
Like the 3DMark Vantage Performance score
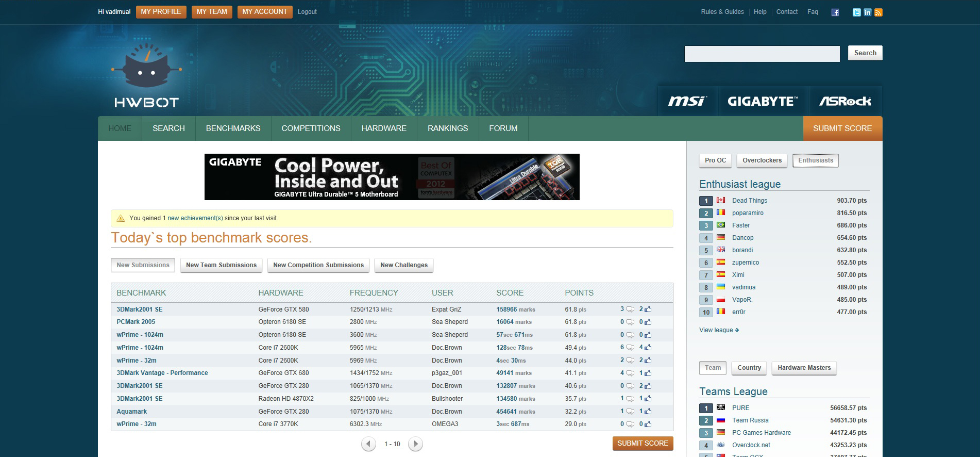[x=648, y=373]
